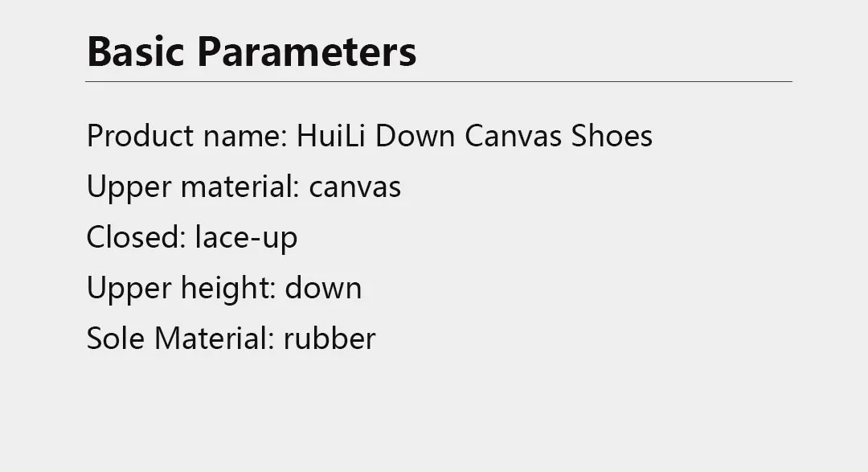Click the "Upper height:" label
Screen dimensions: 868x472
pos(181,288)
